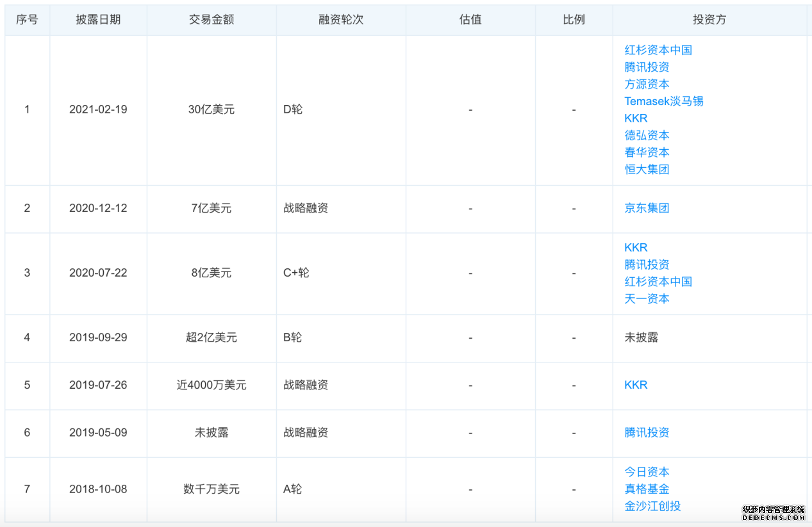Visit the 春华资本 investor link
This screenshot has width=812, height=527.
(647, 152)
